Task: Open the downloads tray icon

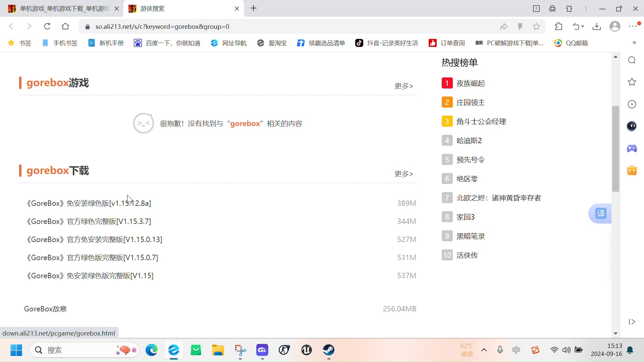Action: tap(597, 26)
